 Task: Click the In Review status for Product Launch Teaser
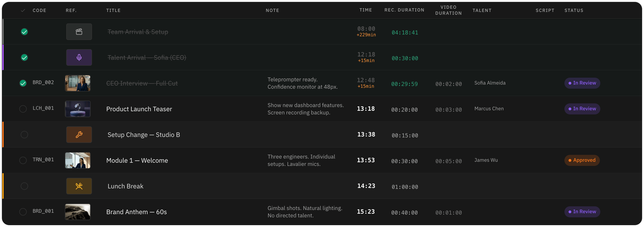click(582, 109)
